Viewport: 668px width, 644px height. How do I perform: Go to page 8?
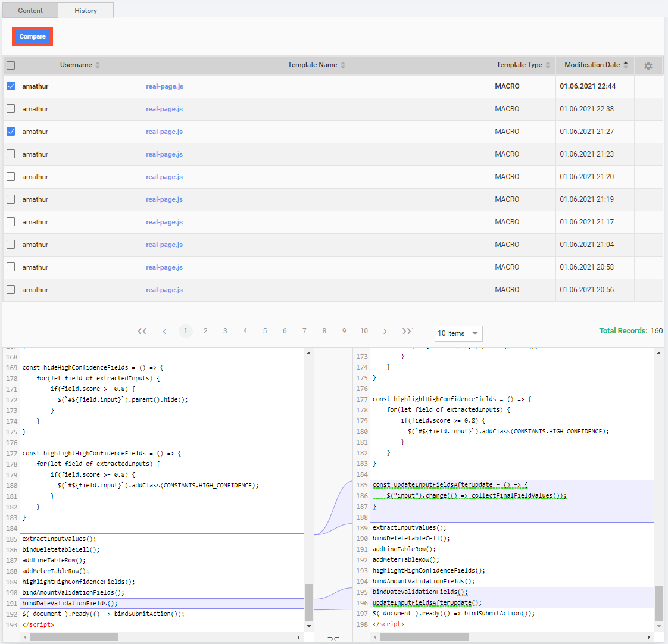coord(324,331)
